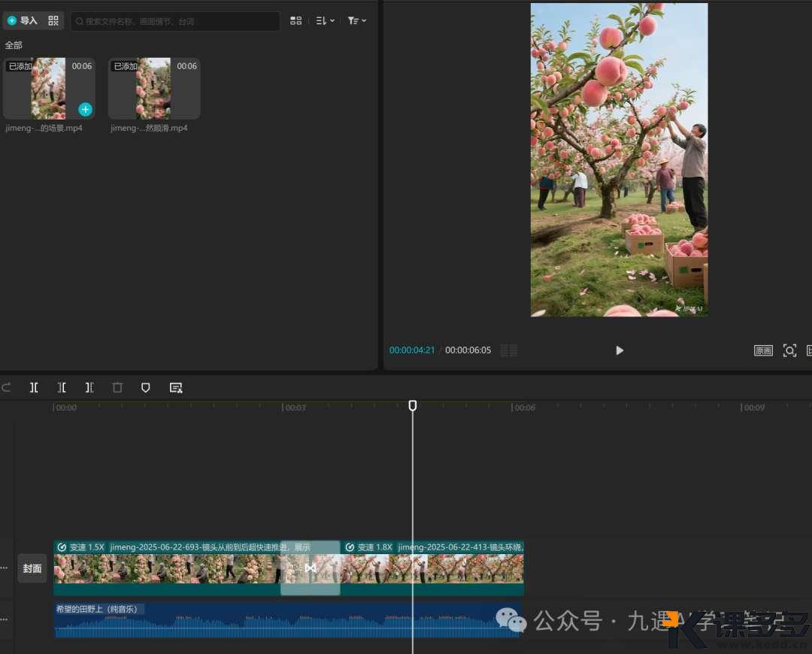Image resolution: width=812 pixels, height=654 pixels.
Task: Toggle the 原画 original quality button
Action: [x=763, y=350]
